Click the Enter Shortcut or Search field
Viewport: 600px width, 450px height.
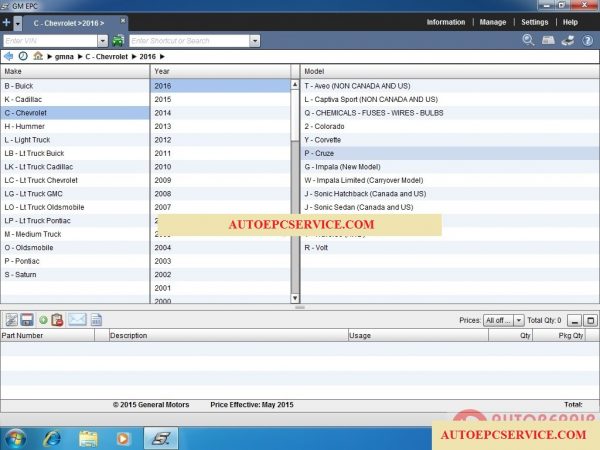pyautogui.click(x=189, y=41)
